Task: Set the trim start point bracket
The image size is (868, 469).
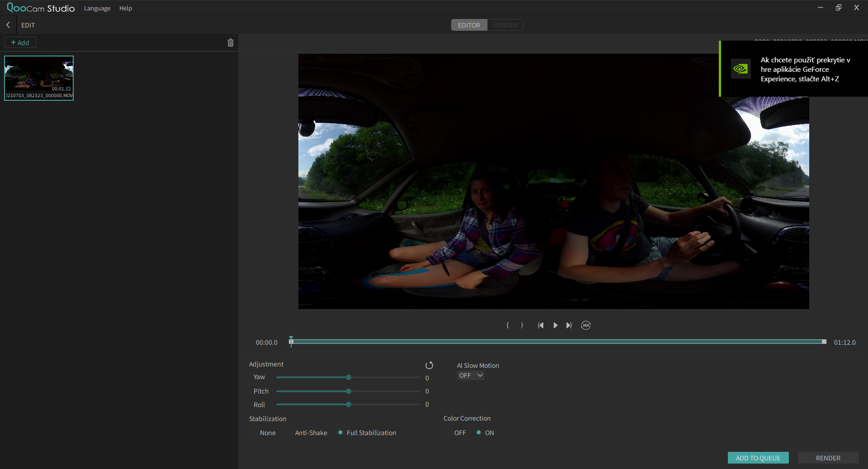Action: point(508,325)
